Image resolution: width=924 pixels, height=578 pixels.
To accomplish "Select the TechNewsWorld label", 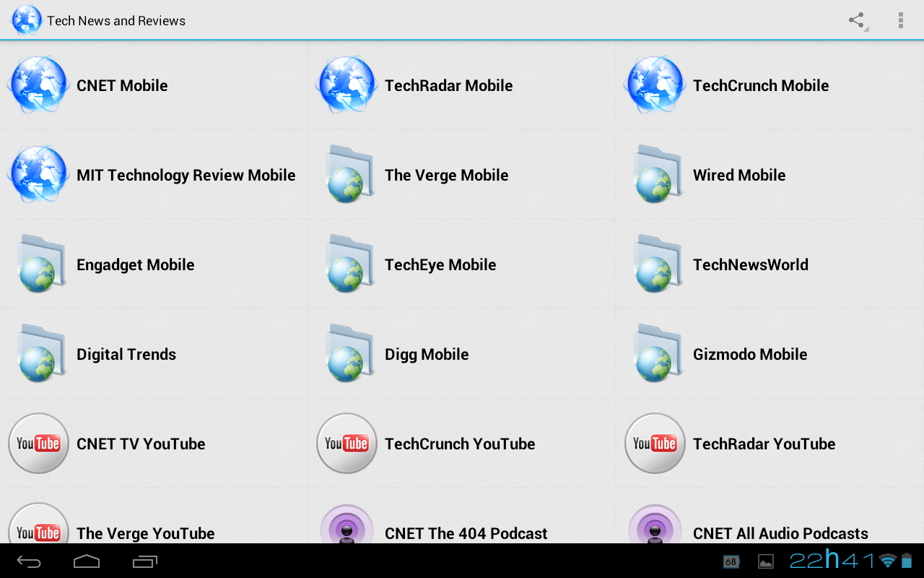I will coord(751,264).
